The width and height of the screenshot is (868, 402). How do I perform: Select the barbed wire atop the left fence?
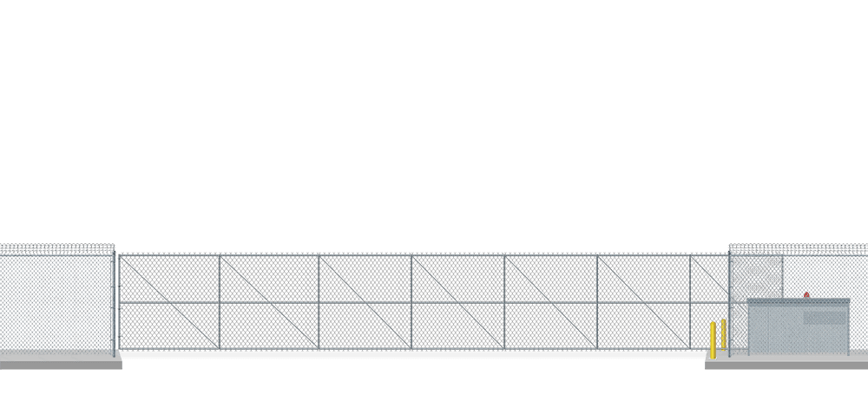coord(57,248)
